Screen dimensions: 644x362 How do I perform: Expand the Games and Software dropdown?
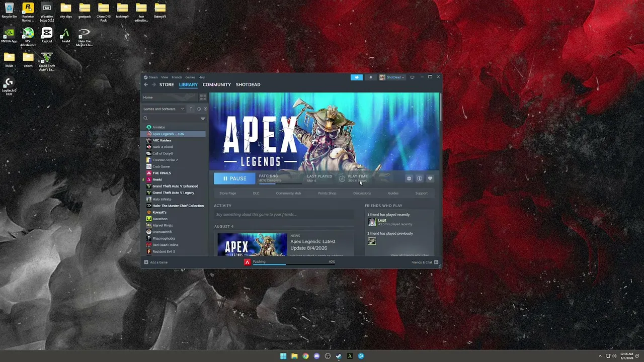164,109
